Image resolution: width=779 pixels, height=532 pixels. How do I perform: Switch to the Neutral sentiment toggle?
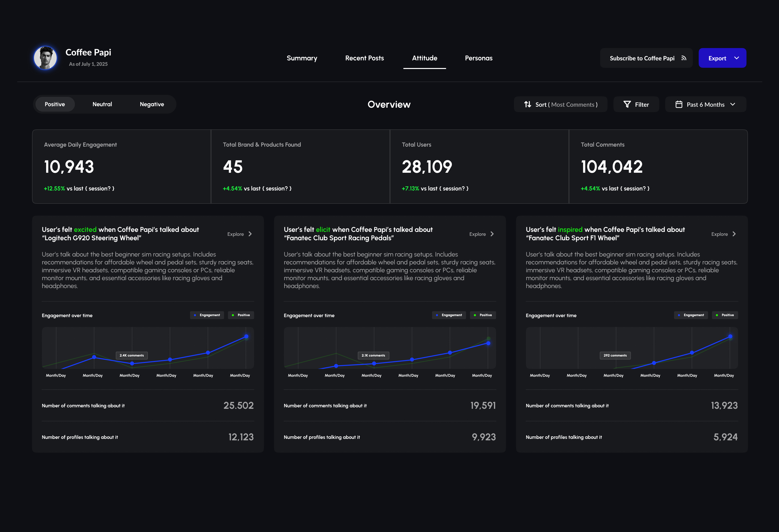(x=102, y=104)
